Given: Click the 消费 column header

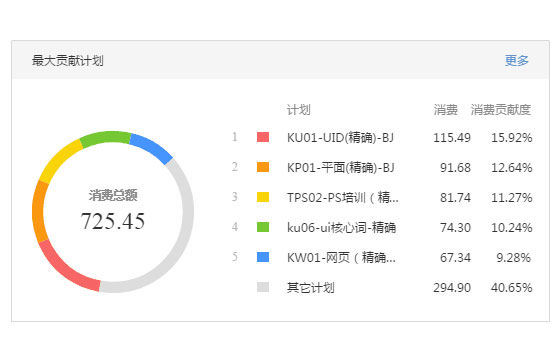Looking at the screenshot, I should (445, 110).
